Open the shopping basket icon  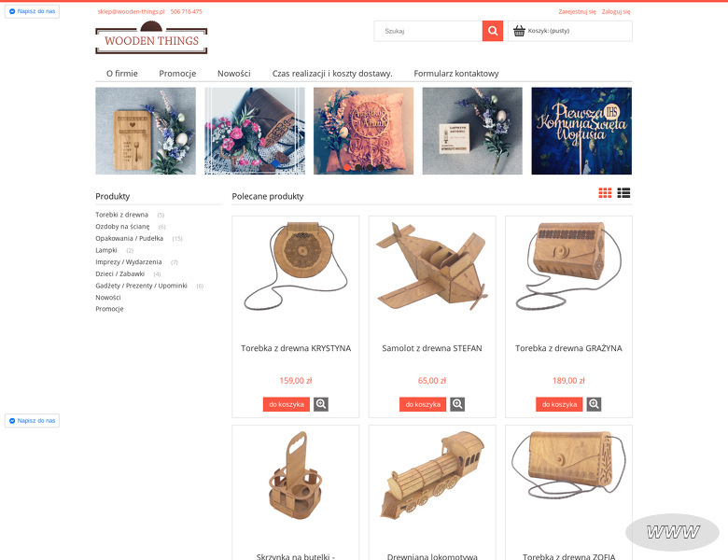point(519,31)
